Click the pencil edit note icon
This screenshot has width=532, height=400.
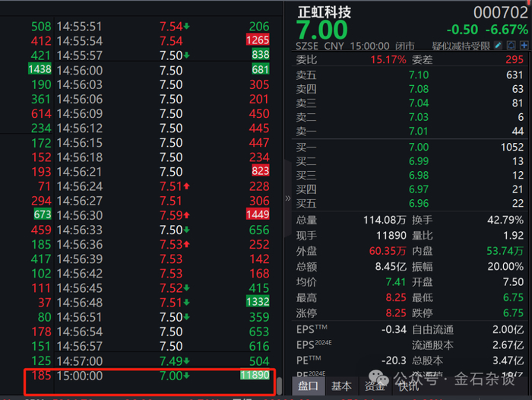(x=498, y=45)
